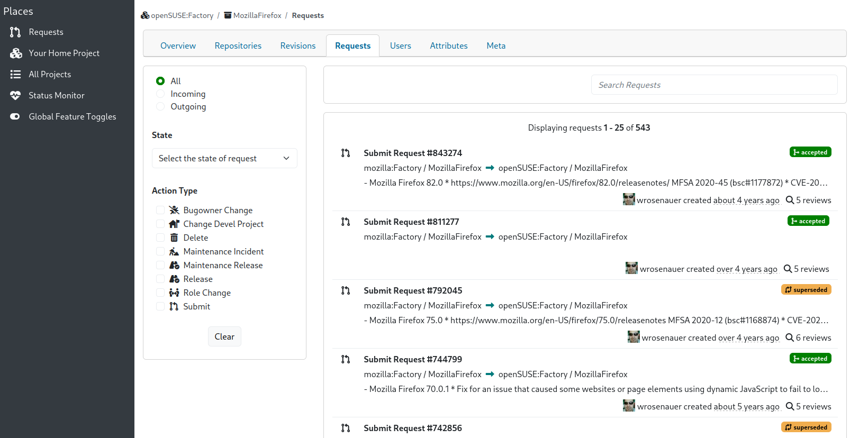
Task: Click the accepted badge on request #744799
Action: pyautogui.click(x=810, y=359)
